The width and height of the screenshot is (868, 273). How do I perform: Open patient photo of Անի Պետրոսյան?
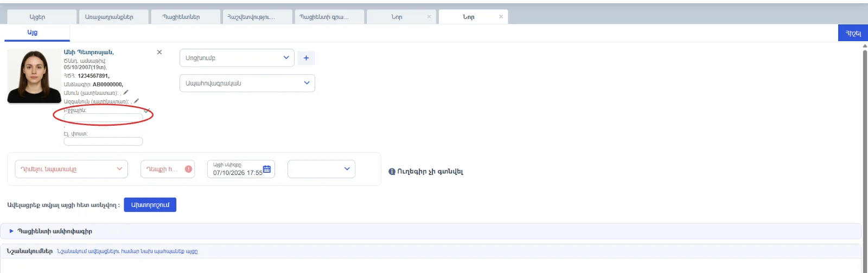(34, 76)
